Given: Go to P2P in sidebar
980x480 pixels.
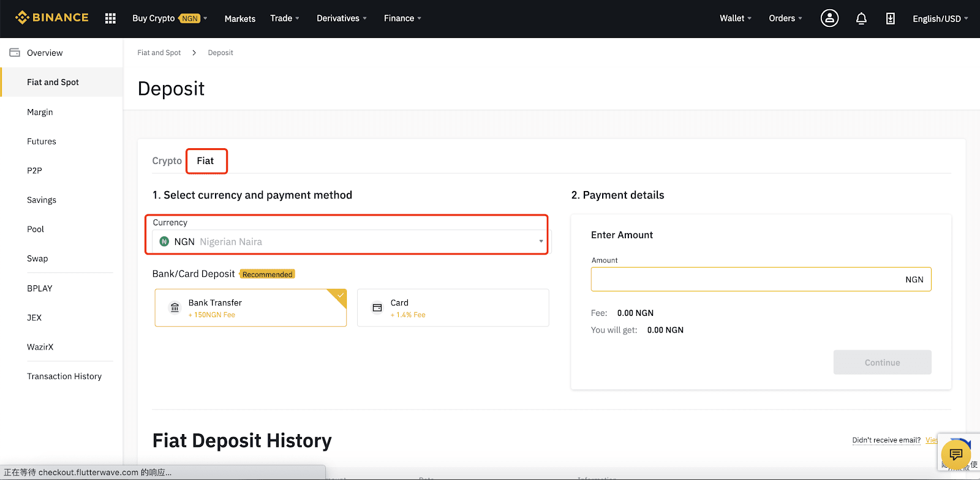Looking at the screenshot, I should click(34, 171).
